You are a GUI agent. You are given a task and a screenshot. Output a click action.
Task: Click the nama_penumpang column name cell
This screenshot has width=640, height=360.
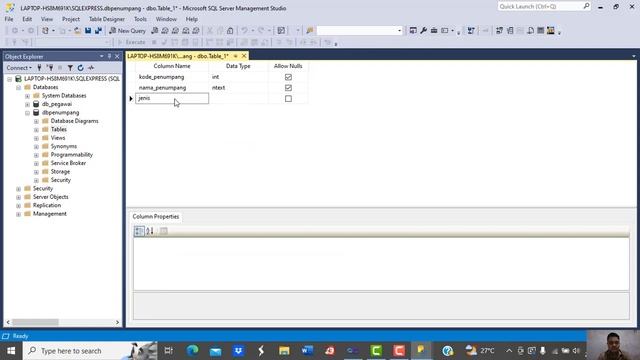(x=172, y=88)
